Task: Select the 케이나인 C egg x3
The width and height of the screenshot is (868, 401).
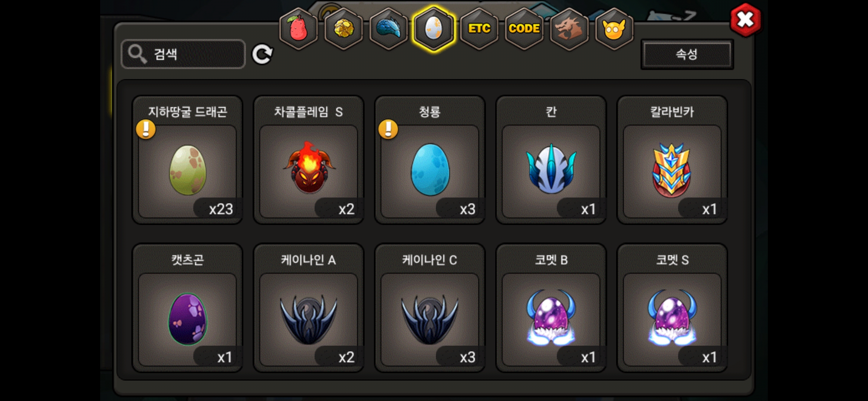Action: coord(430,308)
